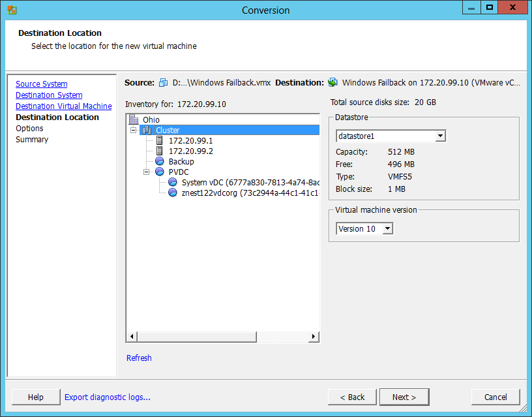Click the Summary step label
This screenshot has width=532, height=417.
pyautogui.click(x=32, y=140)
